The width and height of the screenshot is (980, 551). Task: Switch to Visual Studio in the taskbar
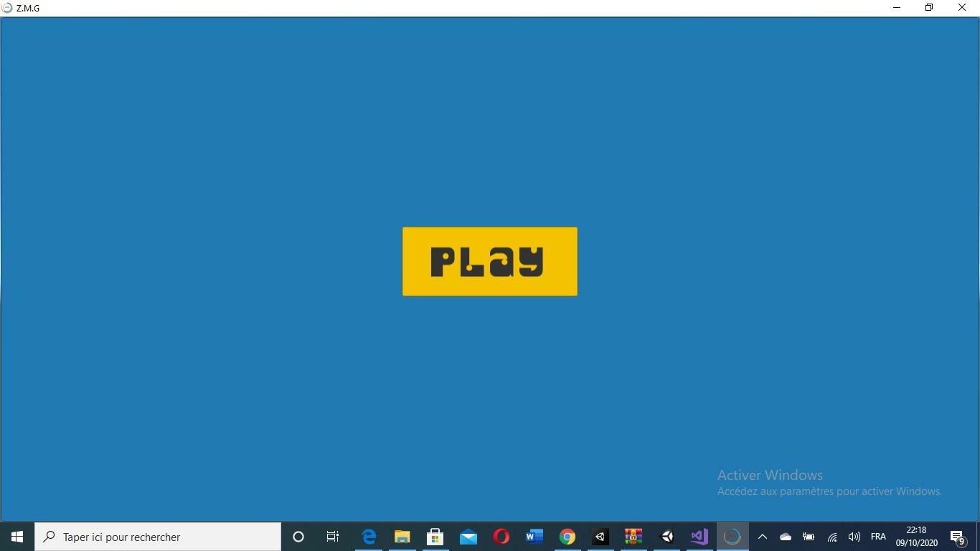click(x=699, y=537)
